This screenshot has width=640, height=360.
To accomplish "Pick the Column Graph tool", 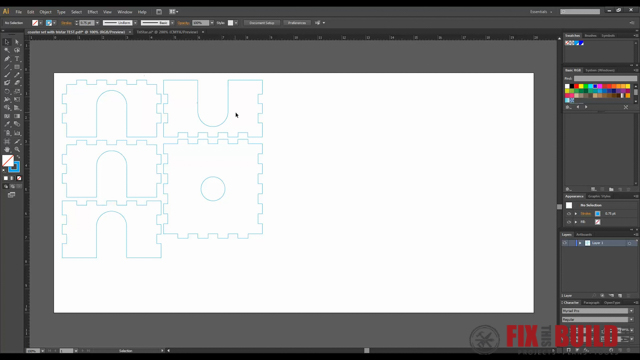I will point(17,133).
